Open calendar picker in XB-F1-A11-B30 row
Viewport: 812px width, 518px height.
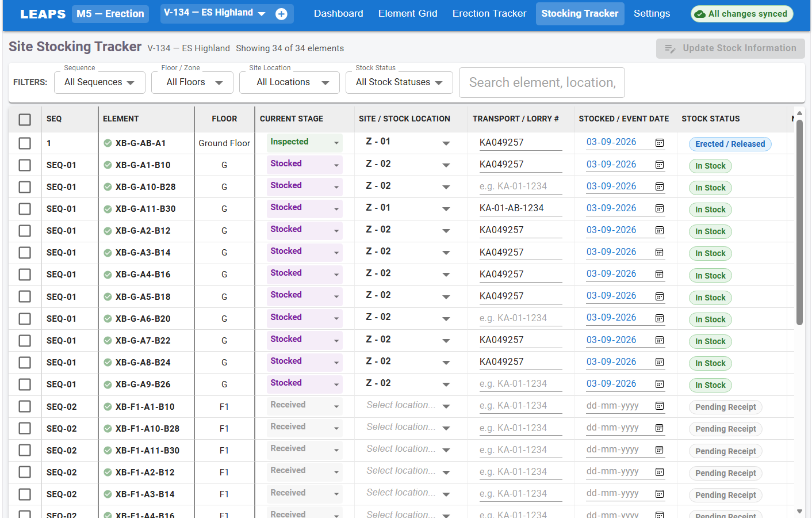point(660,450)
